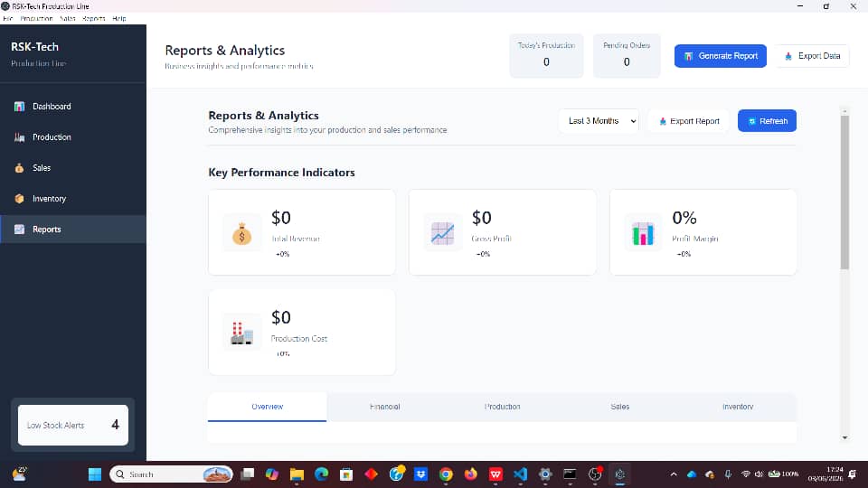Image resolution: width=868 pixels, height=488 pixels.
Task: Click the Total Revenue money bag icon
Action: click(x=242, y=233)
